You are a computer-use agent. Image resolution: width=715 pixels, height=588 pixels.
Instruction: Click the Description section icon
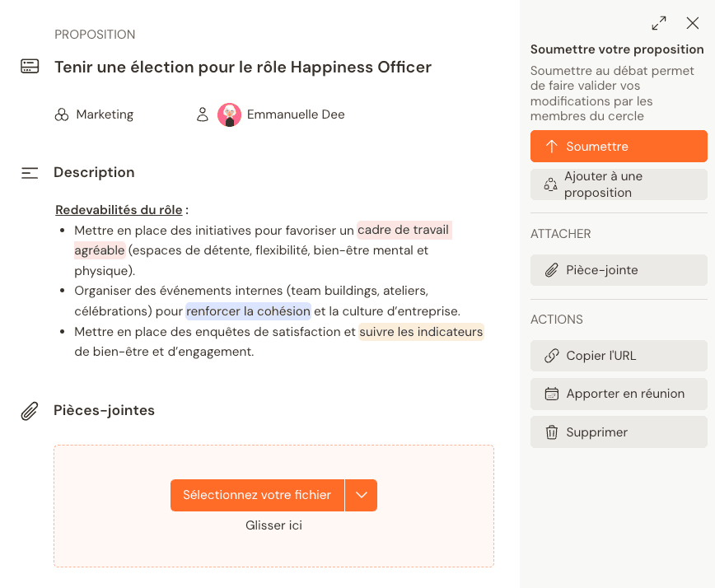30,172
